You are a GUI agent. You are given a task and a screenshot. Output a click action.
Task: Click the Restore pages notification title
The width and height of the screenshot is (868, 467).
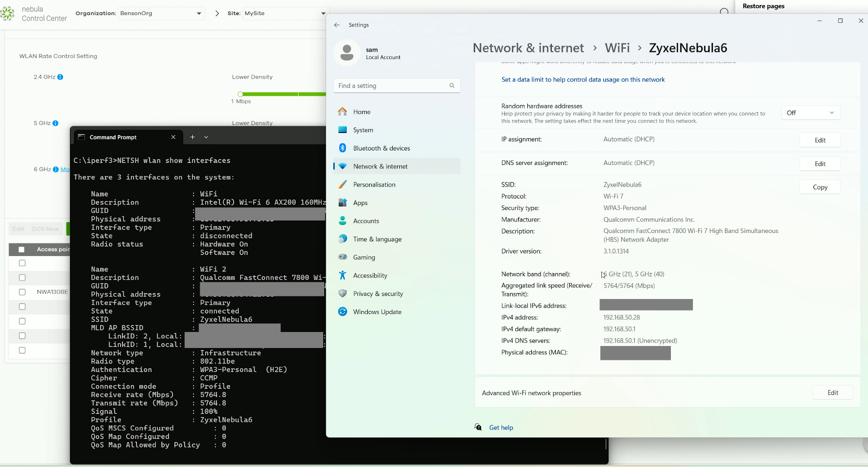763,6
